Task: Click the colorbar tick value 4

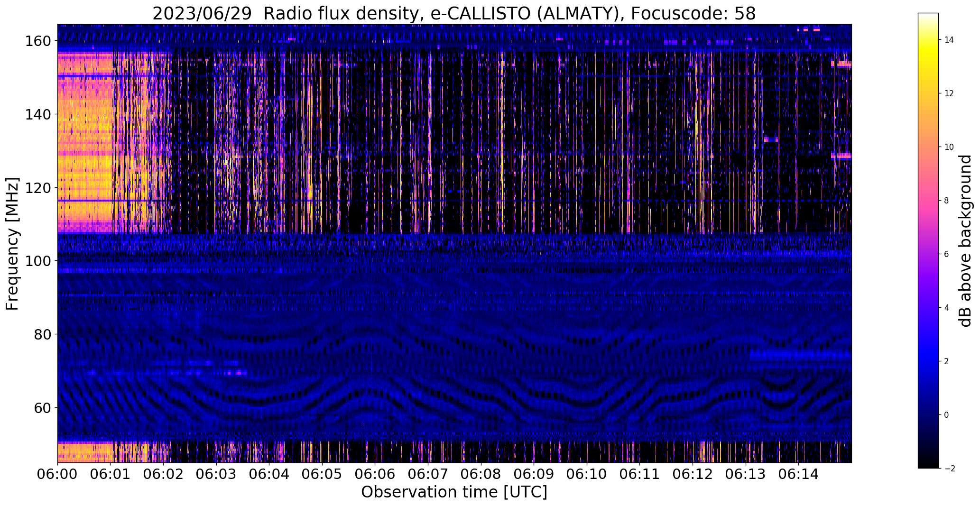Action: tap(947, 308)
